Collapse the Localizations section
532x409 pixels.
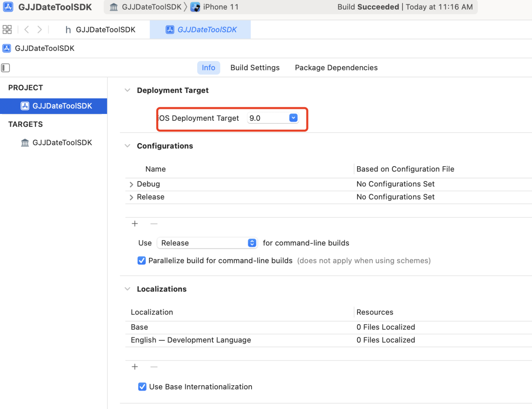(x=128, y=289)
